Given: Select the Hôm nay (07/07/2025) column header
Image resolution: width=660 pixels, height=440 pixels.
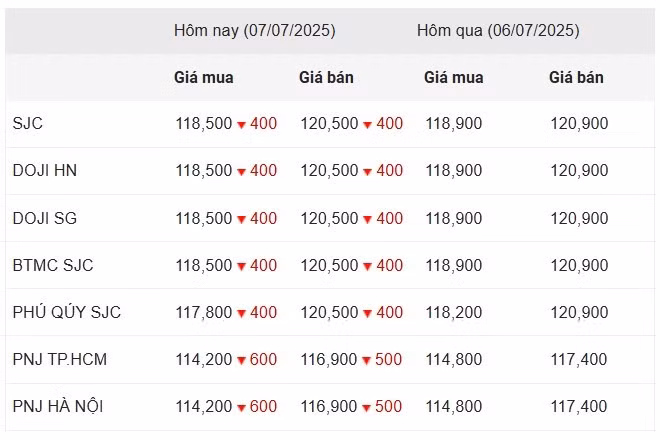Looking at the screenshot, I should pos(254,30).
